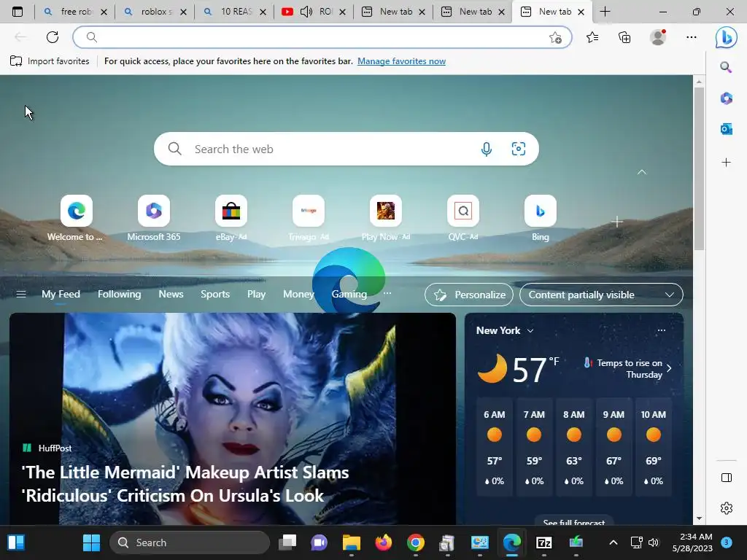Switch to the Sports feed tab

tap(215, 295)
